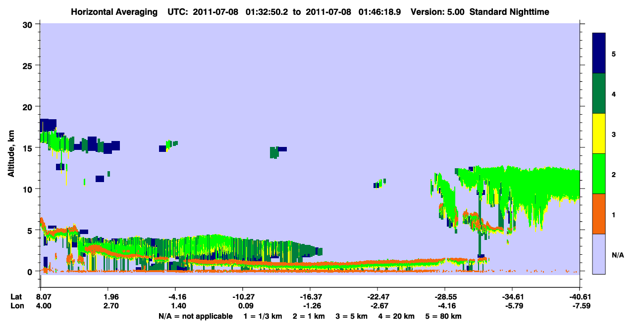Click the latitude value -22.47
644x330 pixels.
[377, 297]
